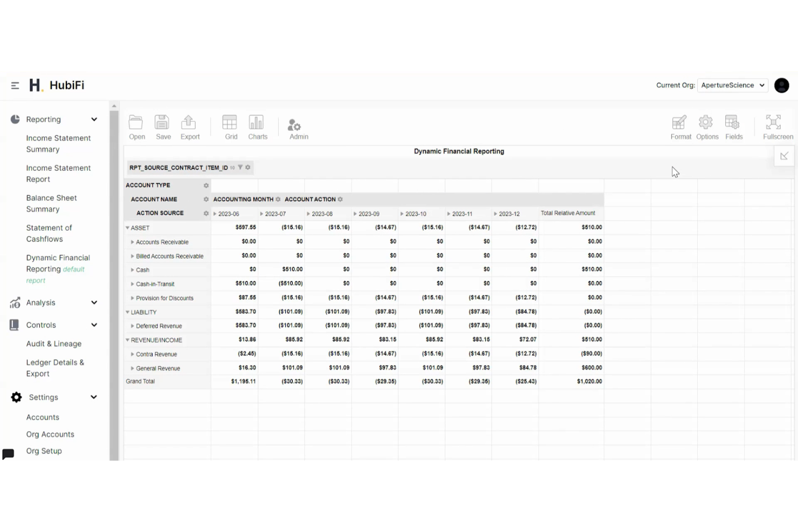Open the RPT_SOURCE_CONTRACT_ITEM_ID filter
This screenshot has width=798, height=532.
click(240, 168)
